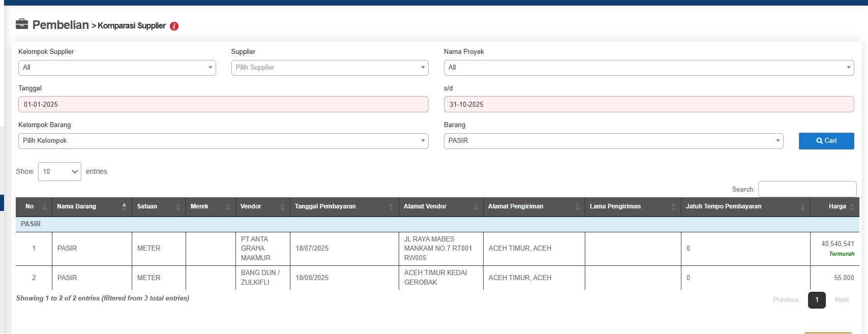Sort by Alamat Vendor column

tap(440, 206)
